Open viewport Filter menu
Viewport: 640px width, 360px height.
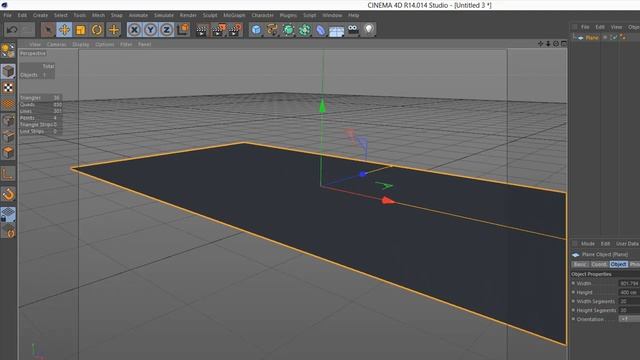pos(126,44)
